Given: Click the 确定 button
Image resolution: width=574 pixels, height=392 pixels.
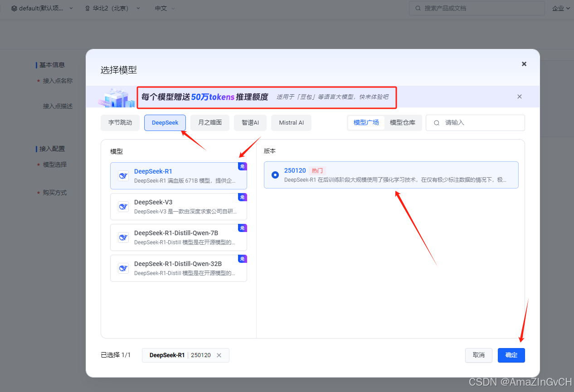Looking at the screenshot, I should point(511,355).
